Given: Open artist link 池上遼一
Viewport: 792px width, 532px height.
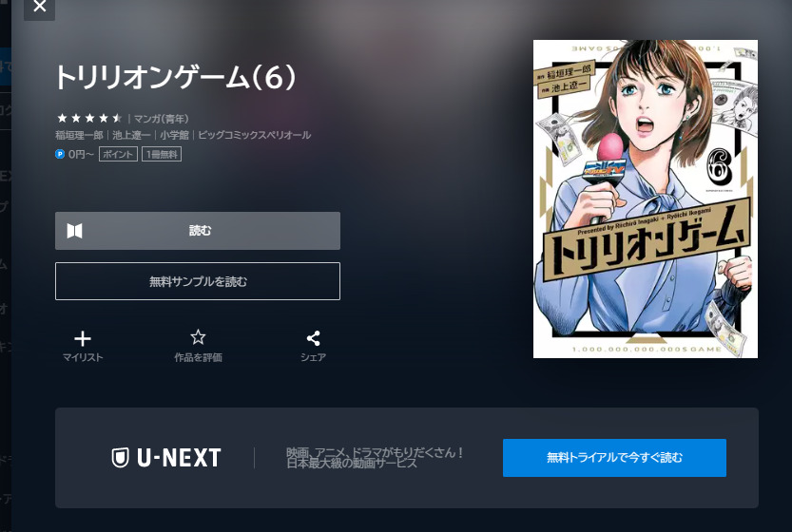Looking at the screenshot, I should [131, 135].
